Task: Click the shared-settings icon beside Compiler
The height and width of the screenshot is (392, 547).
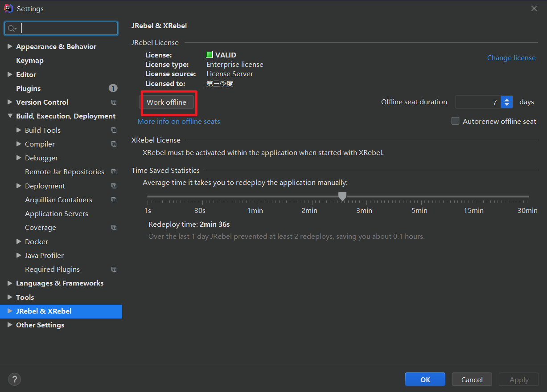Action: (x=113, y=144)
